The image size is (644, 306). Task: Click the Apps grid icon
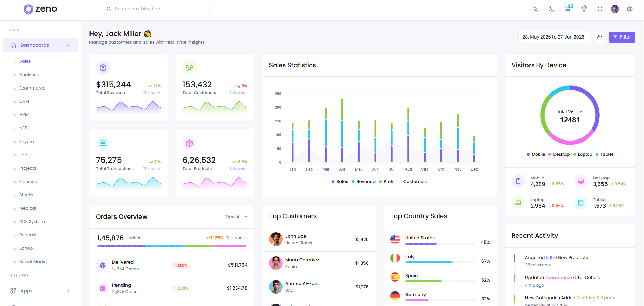click(13, 291)
